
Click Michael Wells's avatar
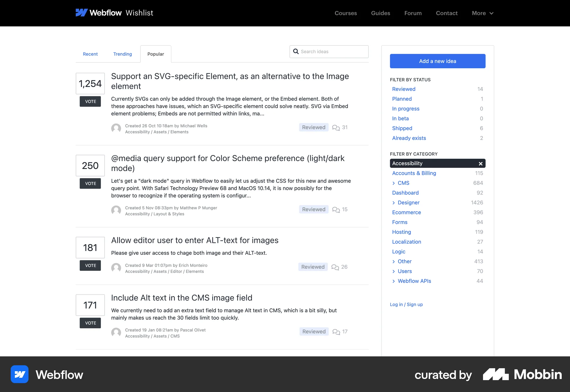(x=116, y=128)
